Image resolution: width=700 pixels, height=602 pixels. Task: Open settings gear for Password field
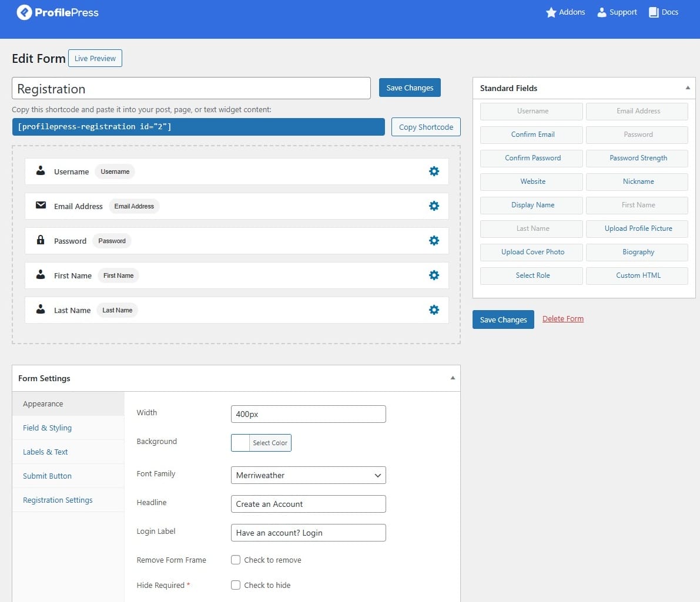[434, 241]
